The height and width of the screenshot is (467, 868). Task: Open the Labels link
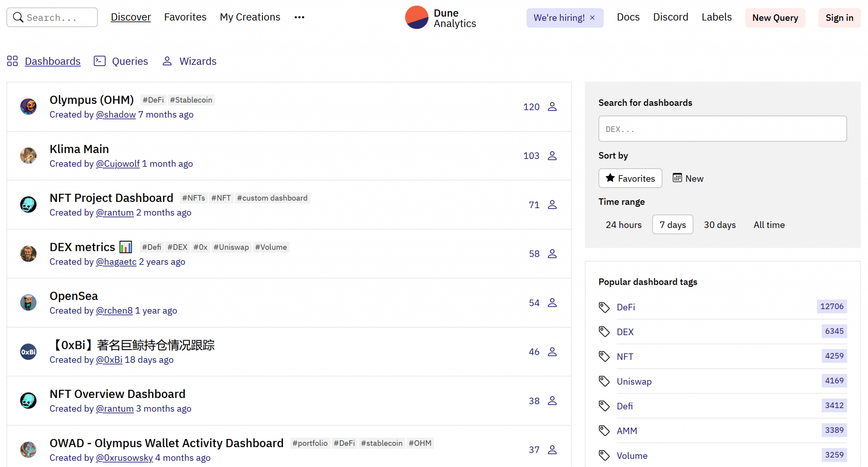click(x=717, y=17)
